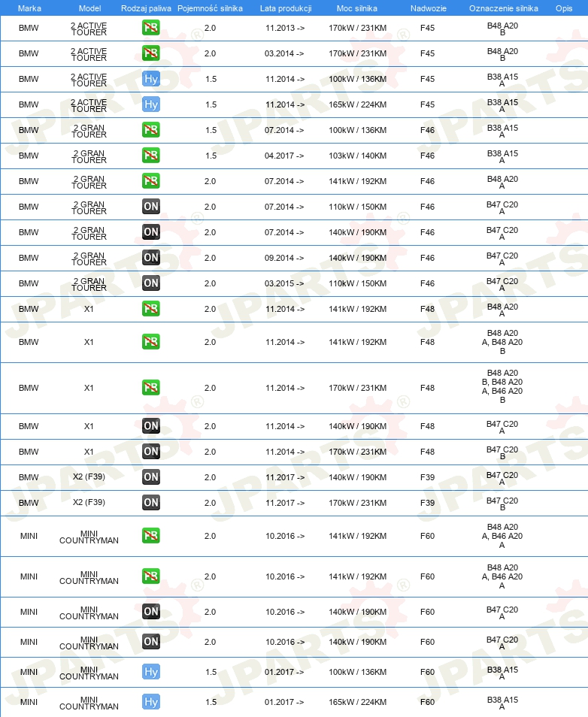Image resolution: width=588 pixels, height=717 pixels.
Task: Click 'MINI COUNTRYMAN' model in 100kW / 136KM row
Action: pos(89,673)
